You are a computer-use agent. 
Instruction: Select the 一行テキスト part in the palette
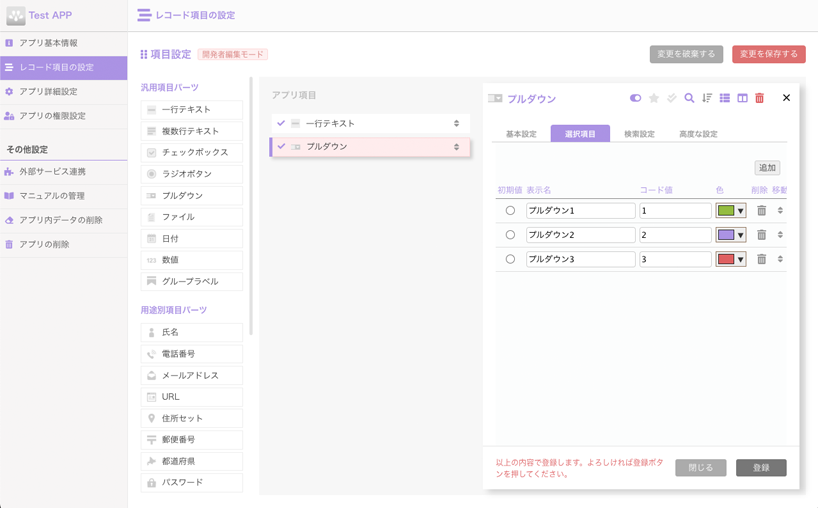coord(191,110)
